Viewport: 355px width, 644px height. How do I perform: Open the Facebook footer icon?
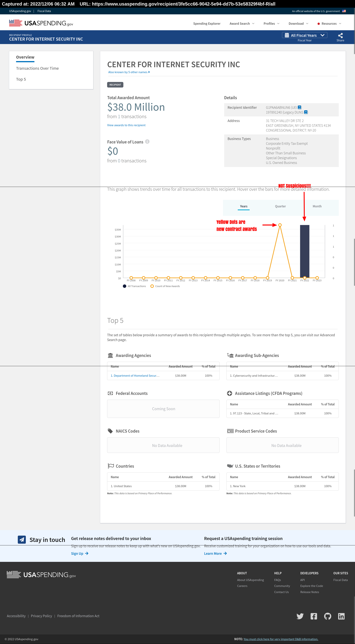pos(314,616)
